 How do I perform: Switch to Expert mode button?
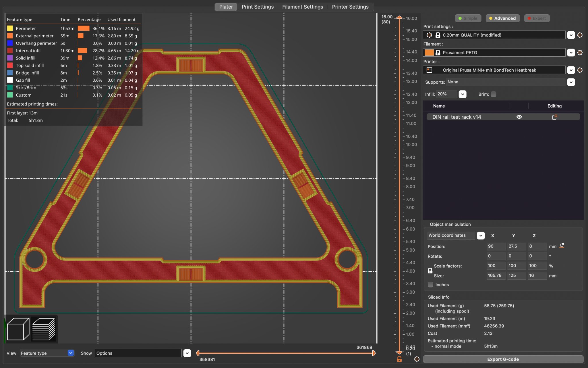(x=537, y=18)
